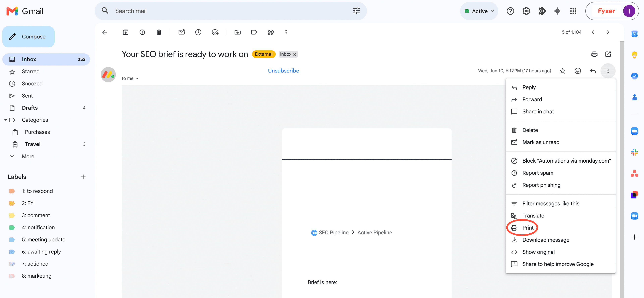The image size is (644, 298).
Task: Open the '8: marketing' label
Action: (46, 276)
